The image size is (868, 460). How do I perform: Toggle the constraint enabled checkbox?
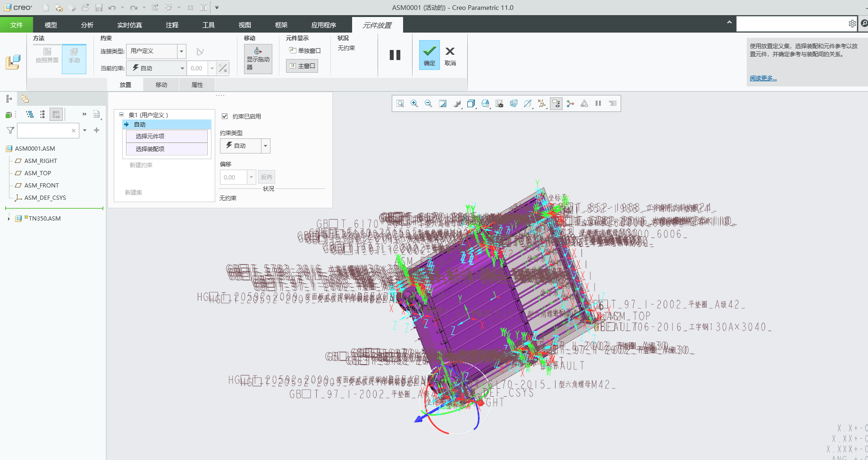225,116
